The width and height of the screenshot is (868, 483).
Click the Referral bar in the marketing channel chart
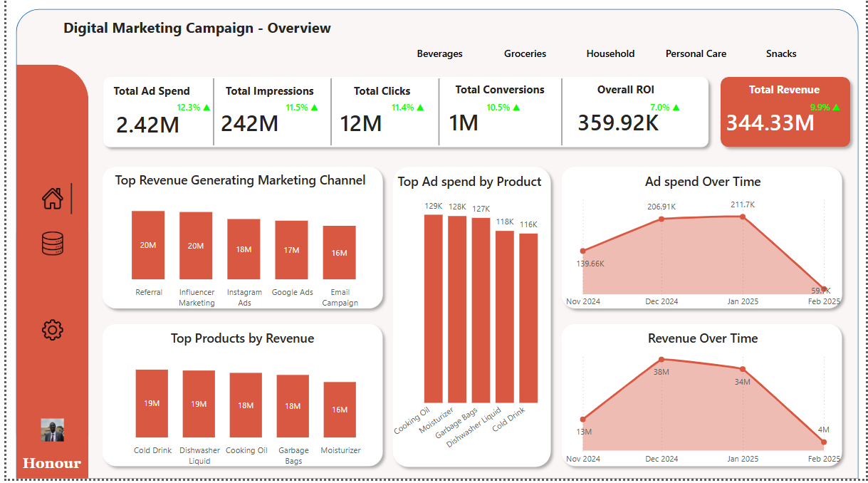pyautogui.click(x=148, y=245)
